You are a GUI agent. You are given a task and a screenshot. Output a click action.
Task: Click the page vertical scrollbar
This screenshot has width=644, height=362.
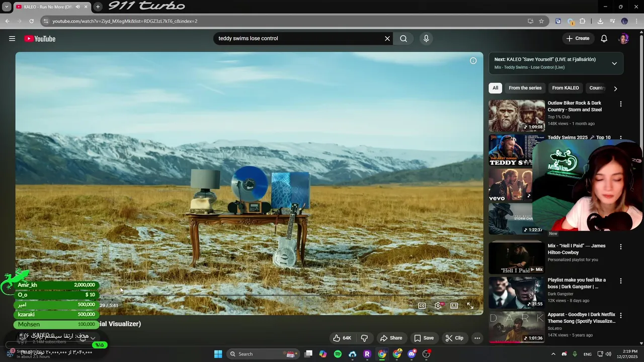click(641, 186)
